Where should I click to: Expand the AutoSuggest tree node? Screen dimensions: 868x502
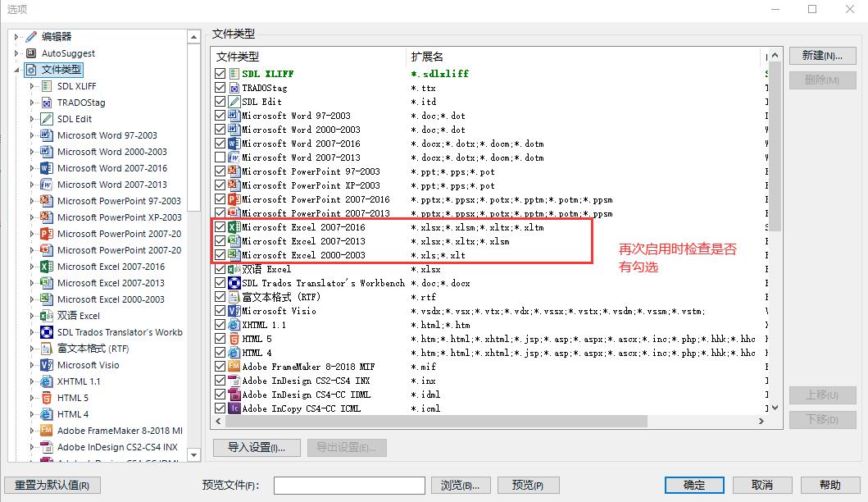(x=16, y=52)
